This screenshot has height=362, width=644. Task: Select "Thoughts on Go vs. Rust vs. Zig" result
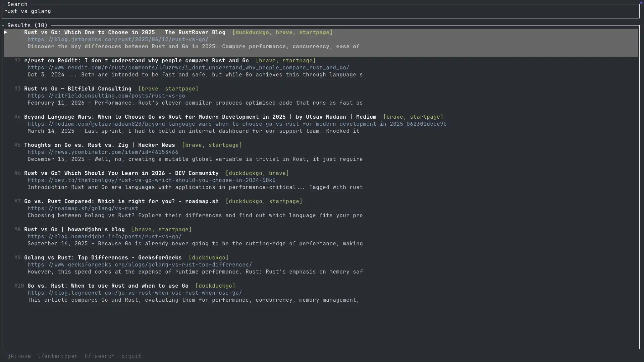(x=100, y=145)
